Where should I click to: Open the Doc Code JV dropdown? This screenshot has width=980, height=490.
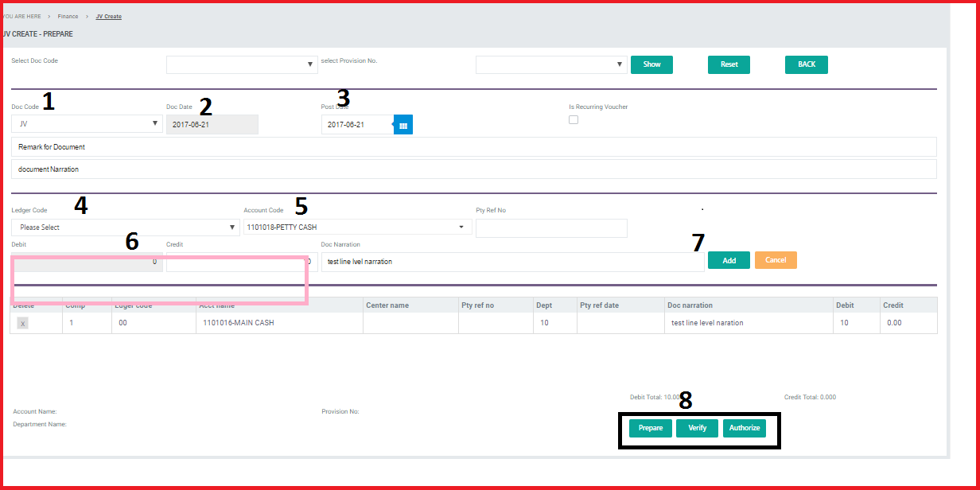[87, 124]
